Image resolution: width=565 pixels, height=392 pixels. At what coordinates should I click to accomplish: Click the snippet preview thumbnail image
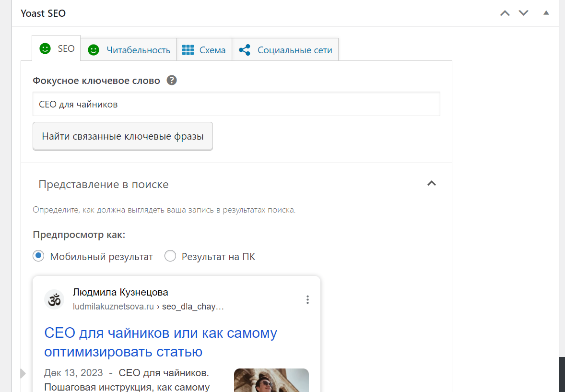pyautogui.click(x=271, y=380)
